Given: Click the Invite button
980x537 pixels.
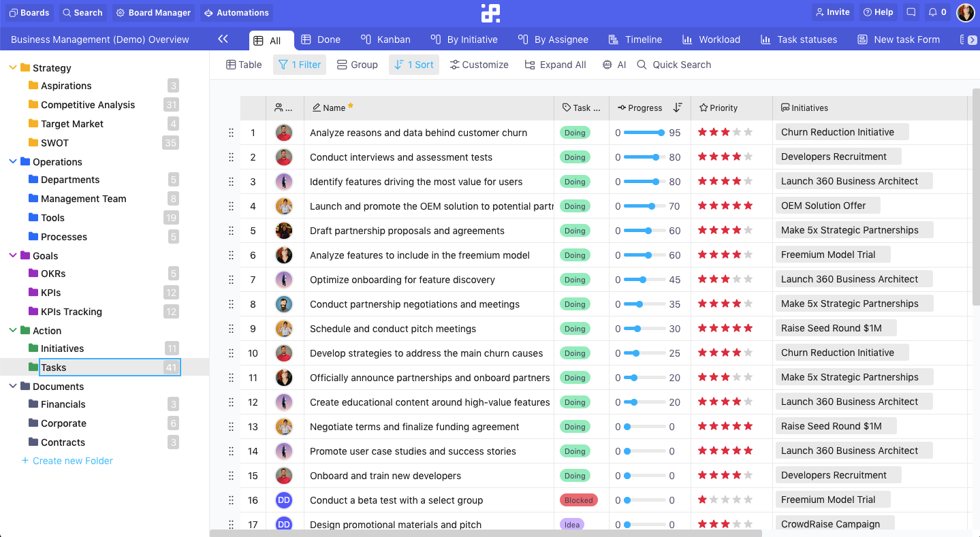Looking at the screenshot, I should click(834, 12).
